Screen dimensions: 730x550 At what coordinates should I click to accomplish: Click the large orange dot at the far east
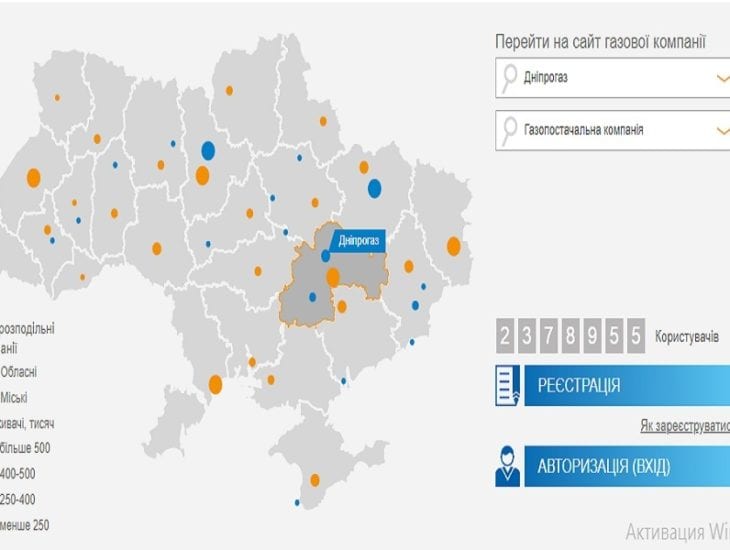[454, 246]
